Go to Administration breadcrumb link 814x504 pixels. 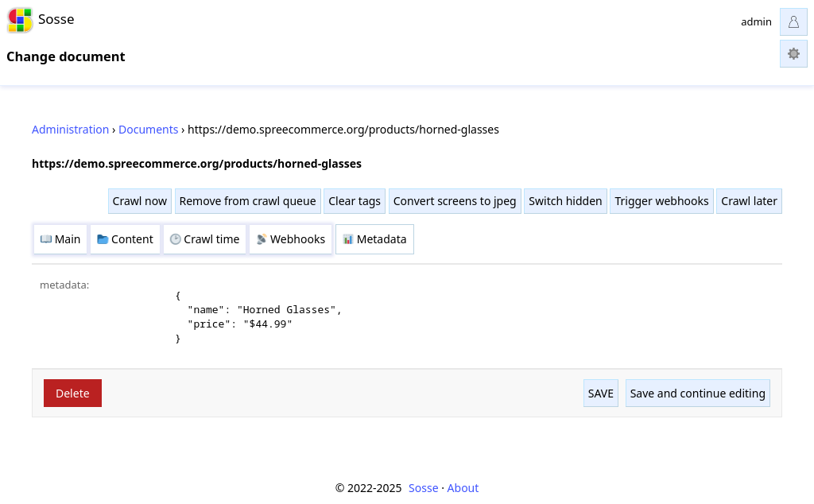(x=70, y=130)
